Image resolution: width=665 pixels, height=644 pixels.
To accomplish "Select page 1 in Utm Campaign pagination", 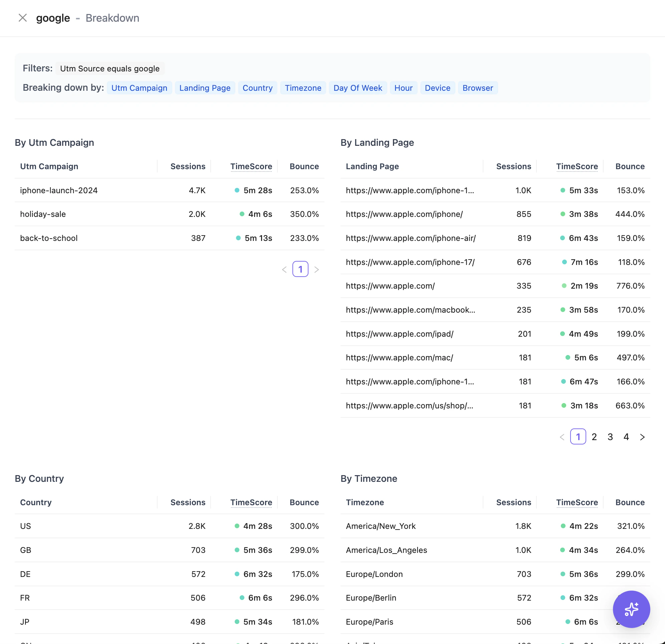I will tap(300, 269).
